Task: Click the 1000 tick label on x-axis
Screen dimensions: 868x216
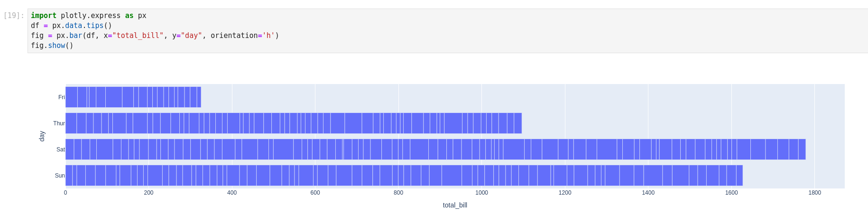Action: [x=481, y=193]
